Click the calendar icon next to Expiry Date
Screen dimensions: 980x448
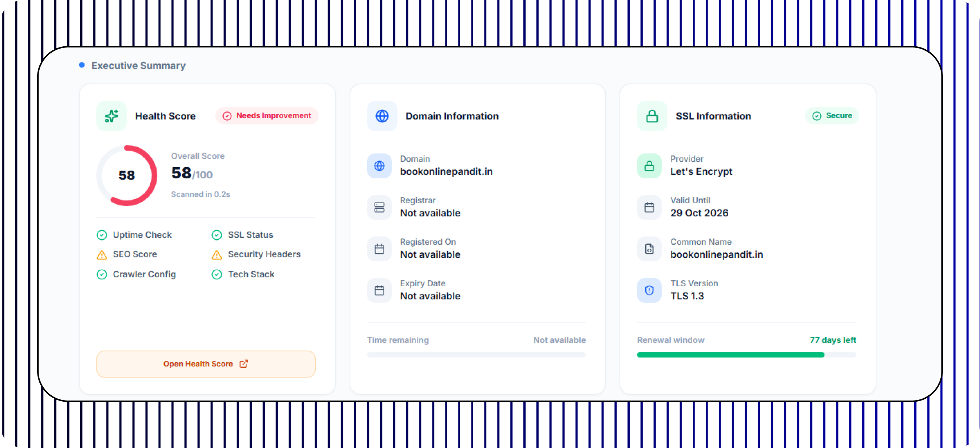click(379, 290)
